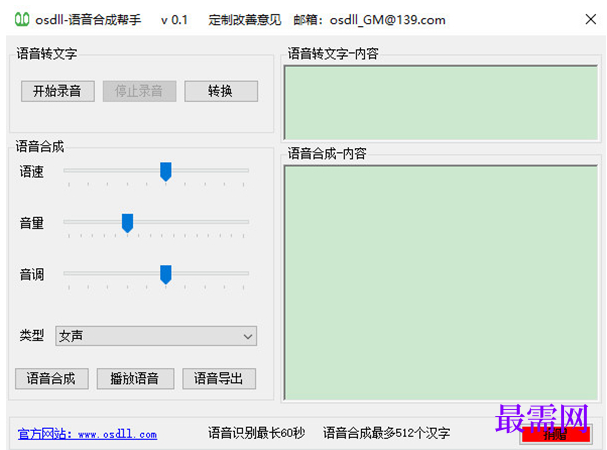This screenshot has width=607, height=450.
Task: Close the osdll window
Action: pyautogui.click(x=591, y=19)
